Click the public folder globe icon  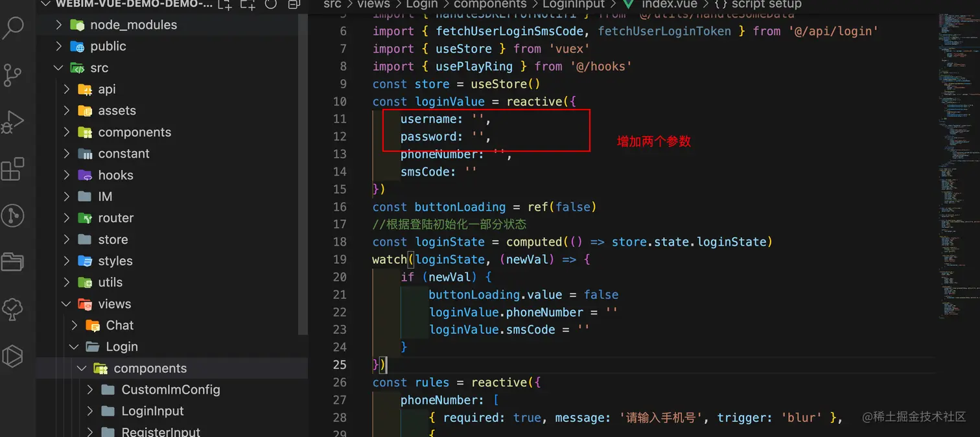pos(77,47)
